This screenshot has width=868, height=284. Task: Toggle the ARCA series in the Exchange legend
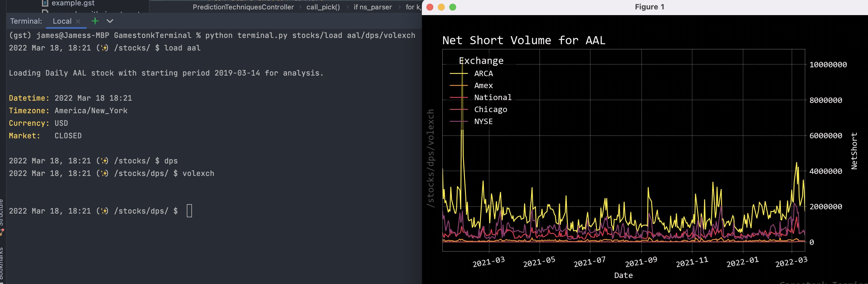pyautogui.click(x=483, y=73)
